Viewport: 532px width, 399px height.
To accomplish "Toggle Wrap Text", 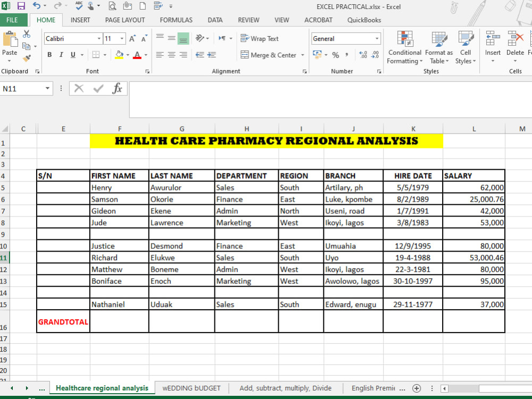I will coord(260,38).
